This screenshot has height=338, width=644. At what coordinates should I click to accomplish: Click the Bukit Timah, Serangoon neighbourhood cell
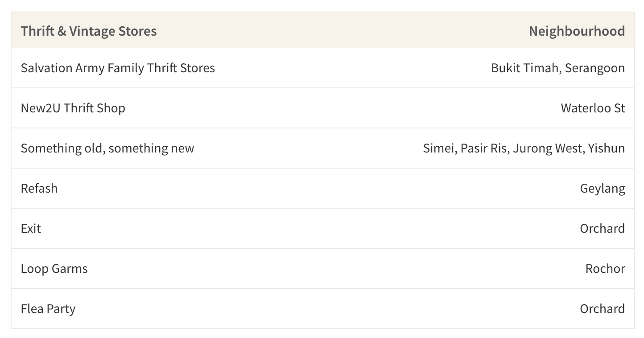click(x=558, y=68)
